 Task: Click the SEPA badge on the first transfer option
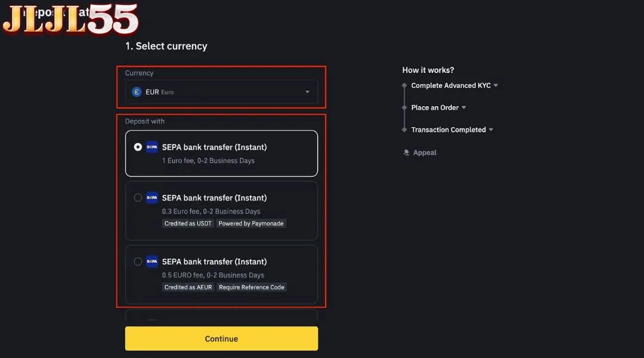tap(151, 147)
